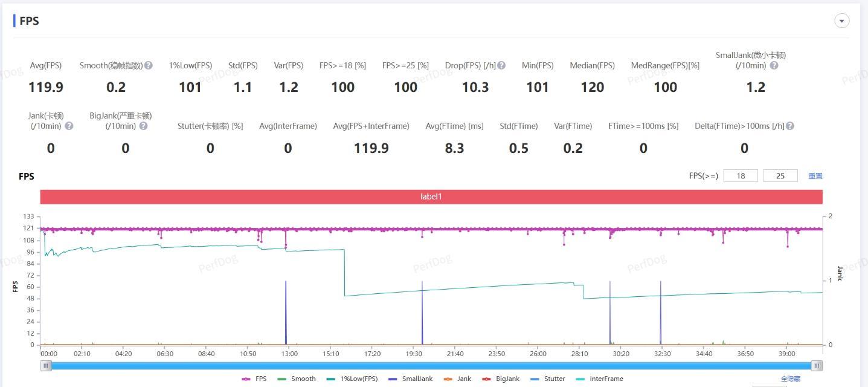Screen dimensions: 868x387
Task: Click the 全隐藏 hide-all link
Action: [791, 379]
